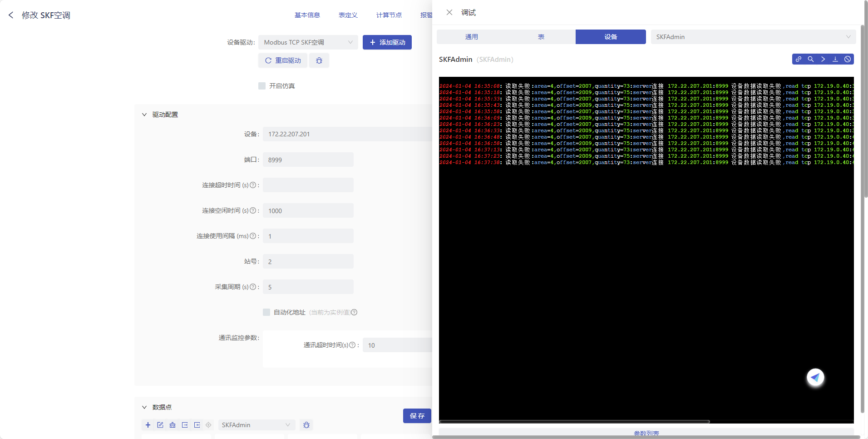This screenshot has height=439, width=868.
Task: Collapse the 数据点 section
Action: click(144, 407)
